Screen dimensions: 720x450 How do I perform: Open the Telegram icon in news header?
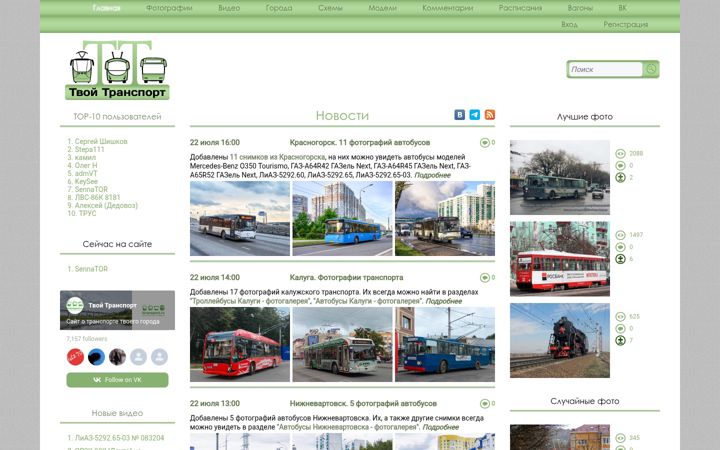point(475,114)
